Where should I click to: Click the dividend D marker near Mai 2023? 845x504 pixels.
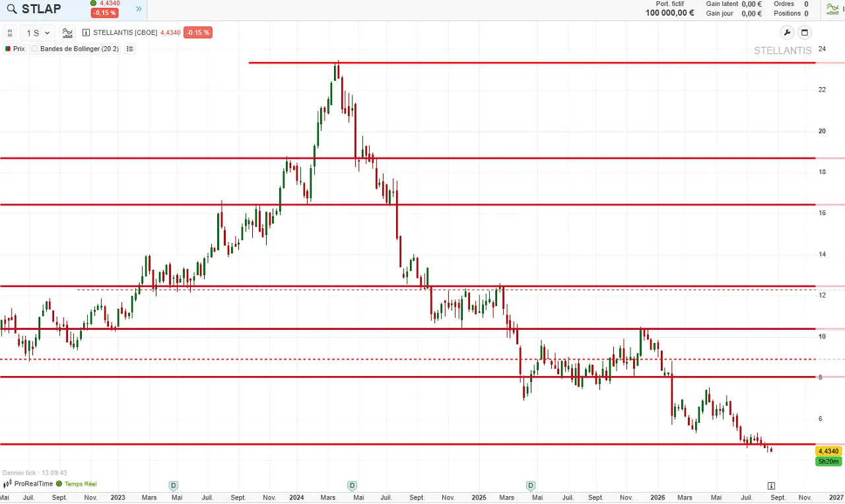coord(174,486)
